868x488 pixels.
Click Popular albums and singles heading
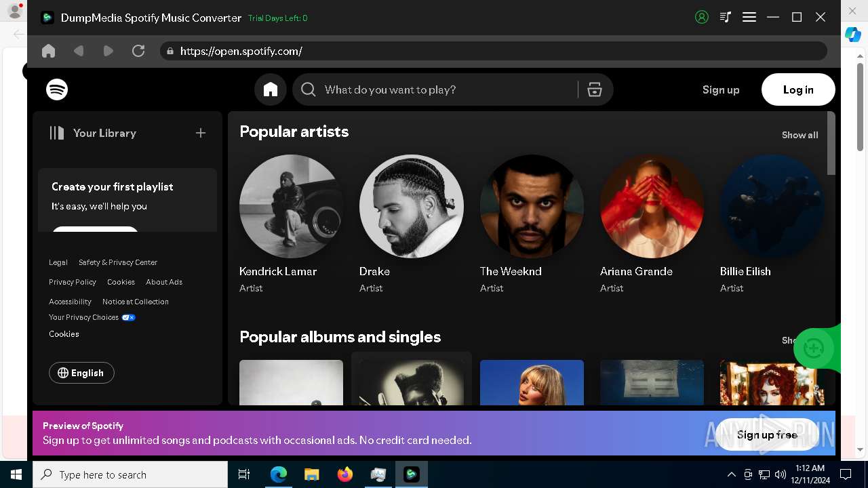pos(340,337)
